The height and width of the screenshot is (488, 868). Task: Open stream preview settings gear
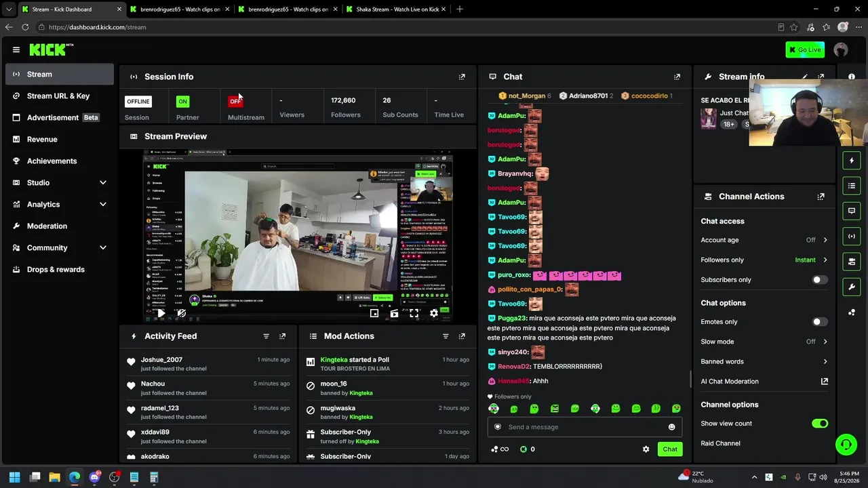434,313
